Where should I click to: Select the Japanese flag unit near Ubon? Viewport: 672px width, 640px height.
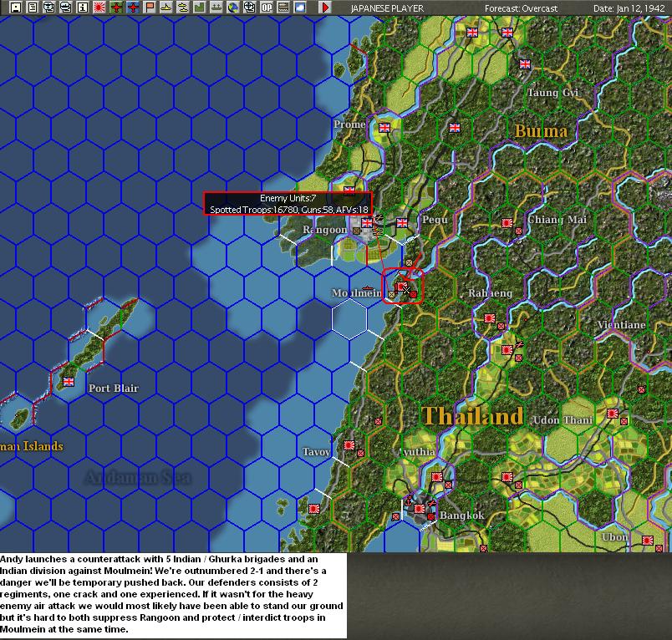click(648, 541)
